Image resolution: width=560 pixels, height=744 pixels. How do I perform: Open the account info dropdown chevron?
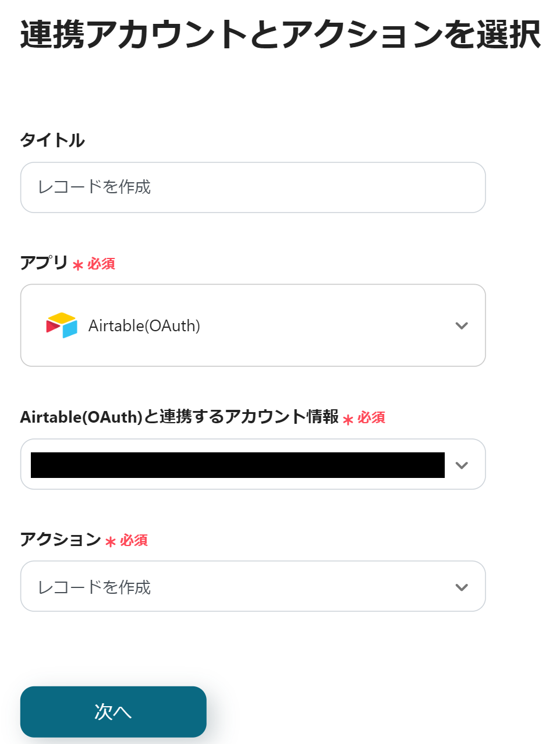pos(462,465)
